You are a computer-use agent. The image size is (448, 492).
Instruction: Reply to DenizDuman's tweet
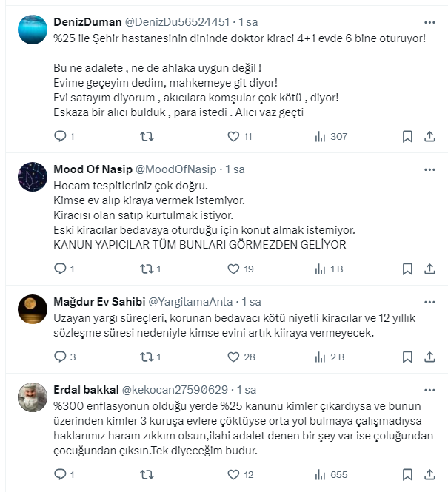point(61,137)
